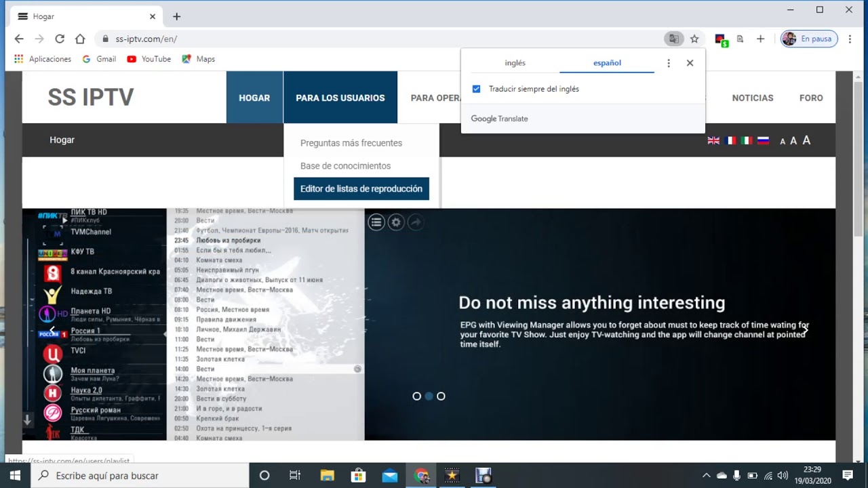Reload the current page

pyautogui.click(x=60, y=39)
